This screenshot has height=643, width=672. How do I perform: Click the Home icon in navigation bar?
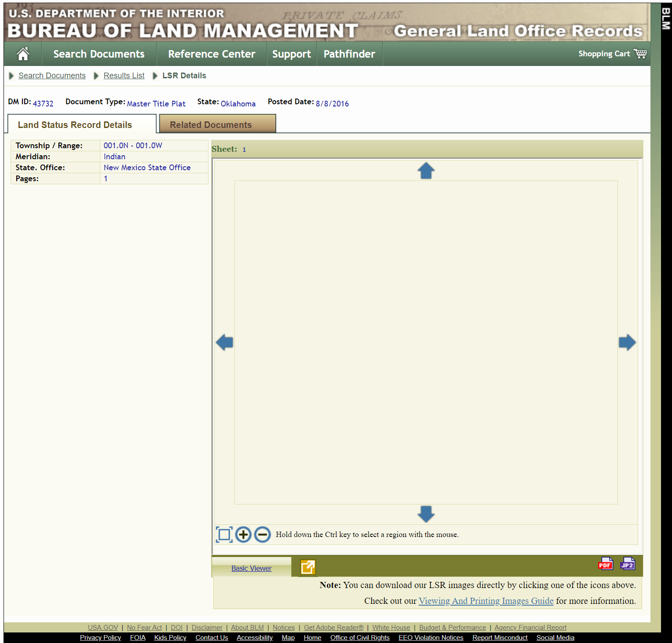23,54
